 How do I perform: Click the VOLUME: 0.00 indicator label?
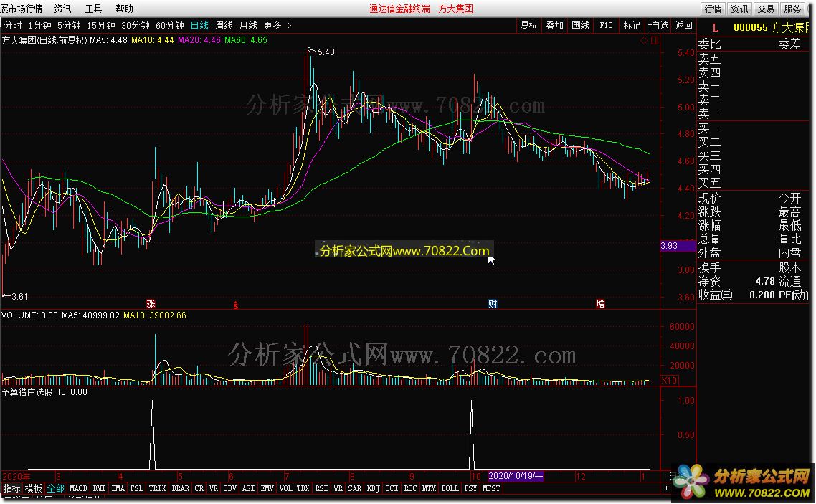point(29,315)
